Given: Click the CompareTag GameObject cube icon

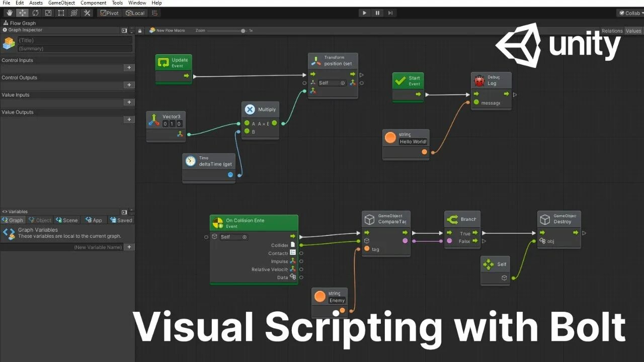Looking at the screenshot, I should (370, 220).
